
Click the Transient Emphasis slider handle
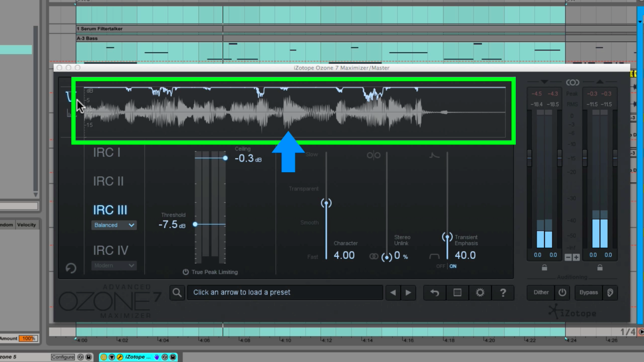click(x=447, y=237)
